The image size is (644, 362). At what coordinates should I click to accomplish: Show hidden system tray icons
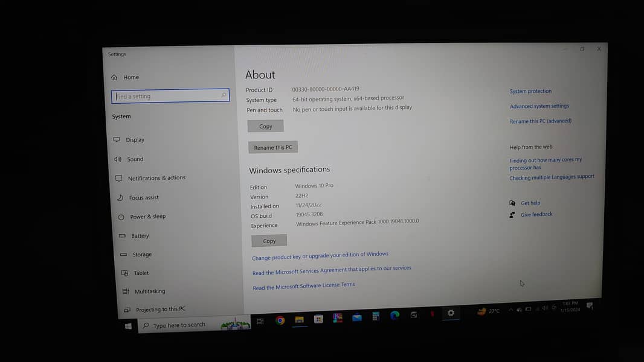point(510,310)
